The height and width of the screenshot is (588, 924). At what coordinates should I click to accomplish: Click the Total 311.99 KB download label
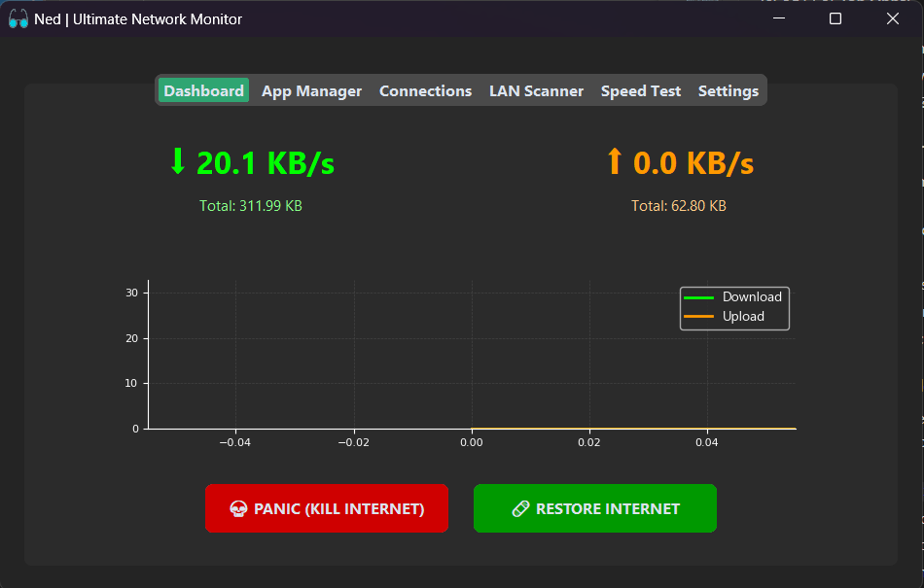click(x=251, y=206)
